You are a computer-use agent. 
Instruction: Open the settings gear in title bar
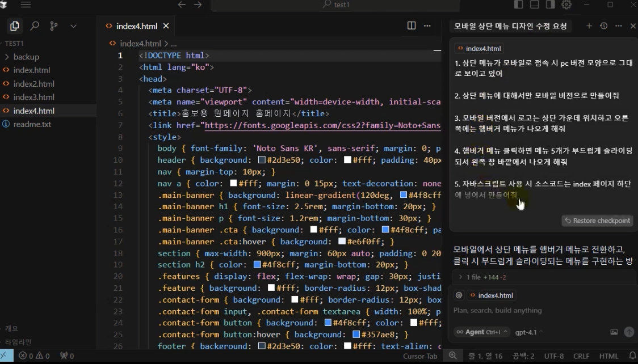click(566, 5)
